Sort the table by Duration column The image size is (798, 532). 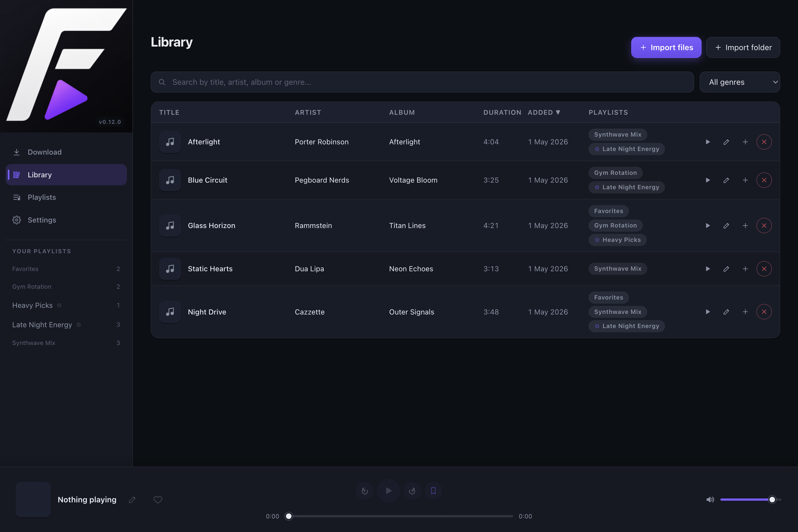point(502,112)
